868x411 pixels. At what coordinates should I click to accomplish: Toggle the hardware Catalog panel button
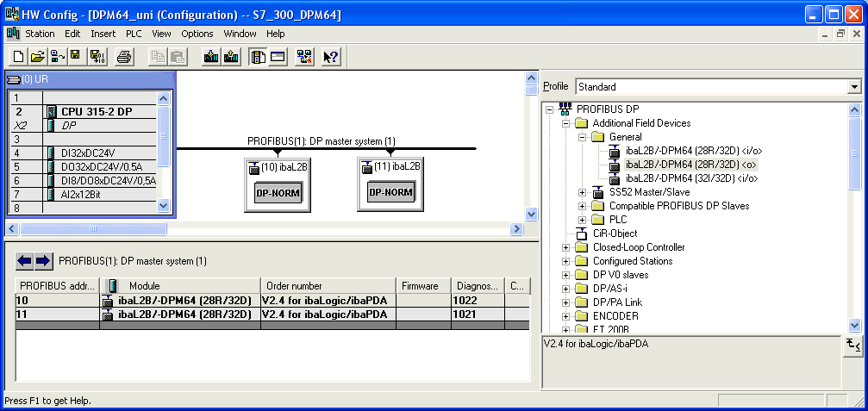click(258, 57)
